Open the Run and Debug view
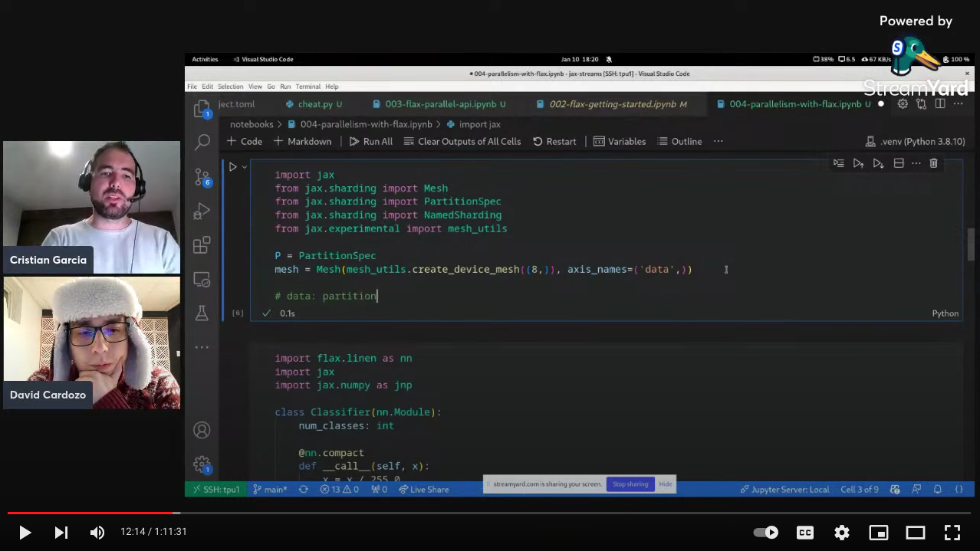Viewport: 980px width, 551px height. 202,210
